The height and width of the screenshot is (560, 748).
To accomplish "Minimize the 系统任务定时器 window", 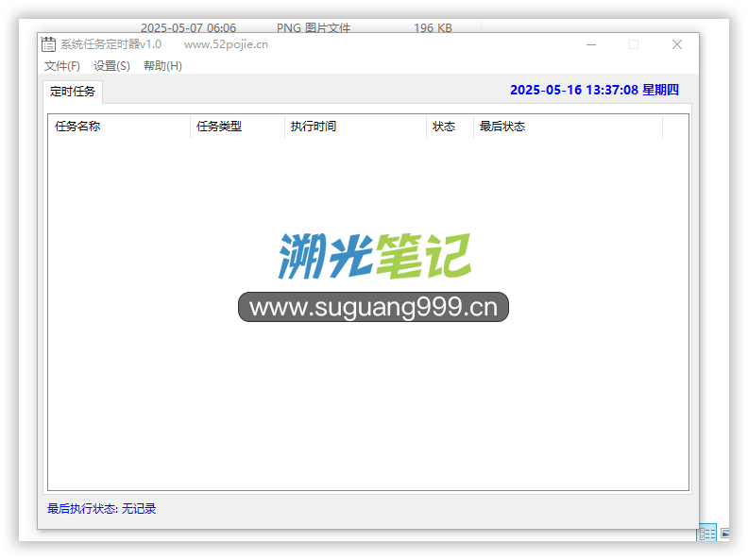I will click(591, 44).
